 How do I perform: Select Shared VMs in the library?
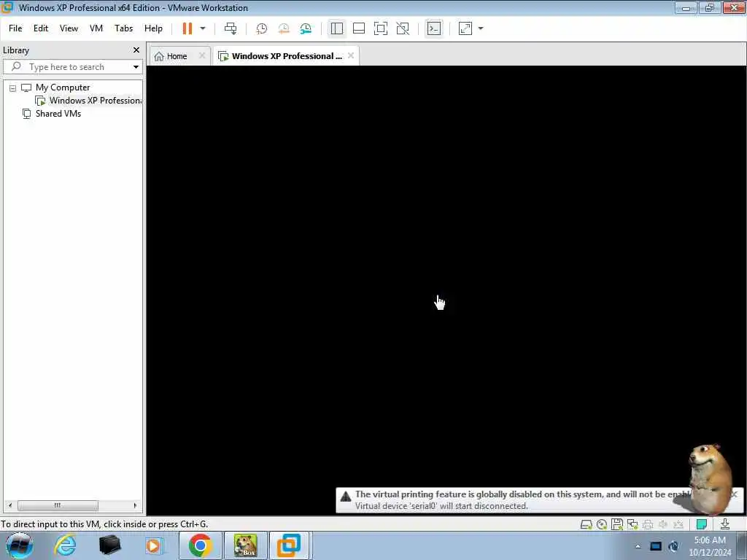point(58,114)
